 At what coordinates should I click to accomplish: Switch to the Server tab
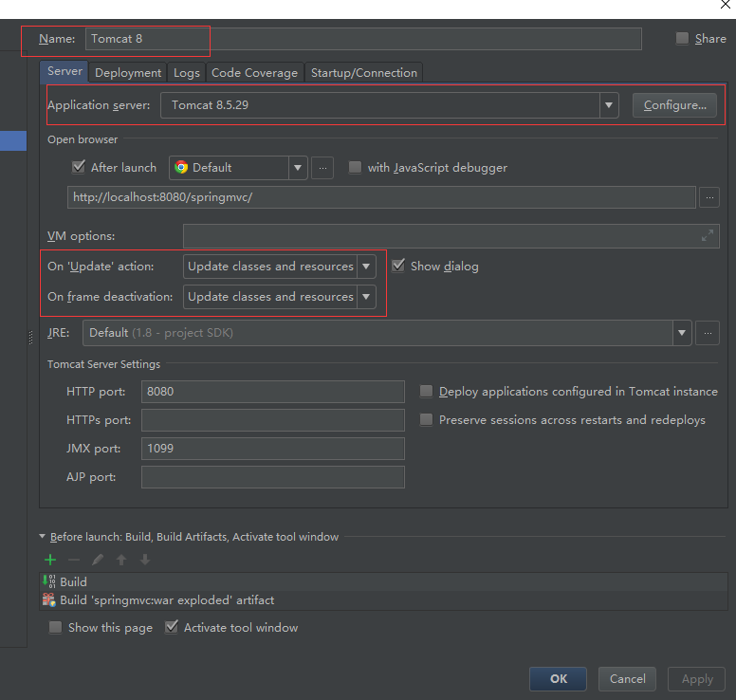[x=64, y=71]
